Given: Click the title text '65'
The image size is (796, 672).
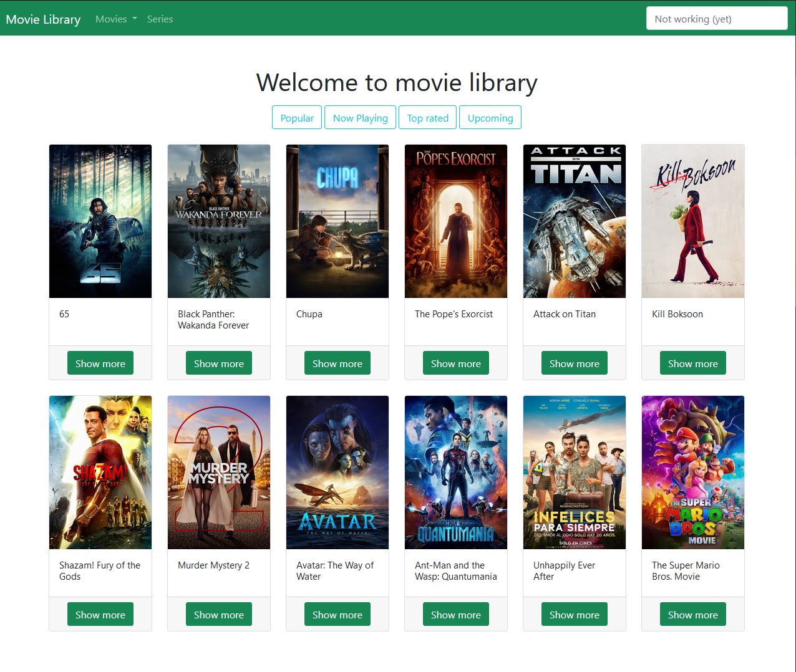Looking at the screenshot, I should [64, 314].
